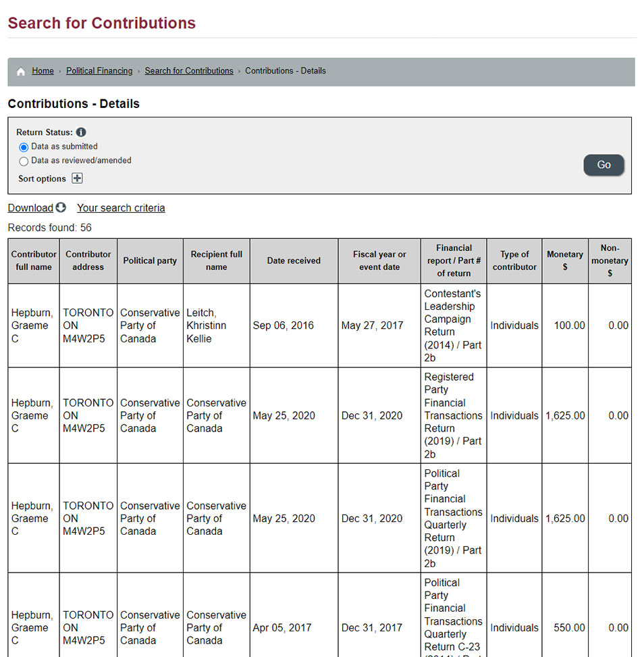Open the Home breadcrumb link
The height and width of the screenshot is (657, 644).
tap(43, 71)
